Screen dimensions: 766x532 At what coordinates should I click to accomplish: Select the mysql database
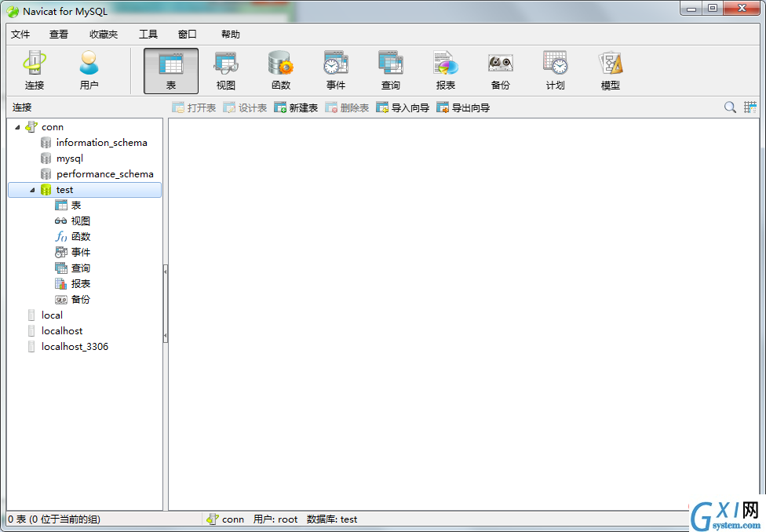pos(69,159)
